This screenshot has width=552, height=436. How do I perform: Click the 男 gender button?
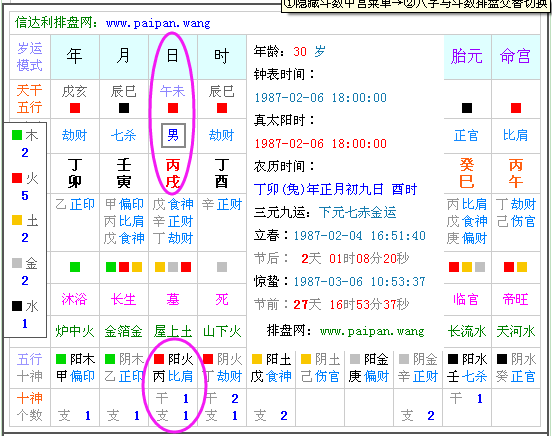[x=173, y=135]
